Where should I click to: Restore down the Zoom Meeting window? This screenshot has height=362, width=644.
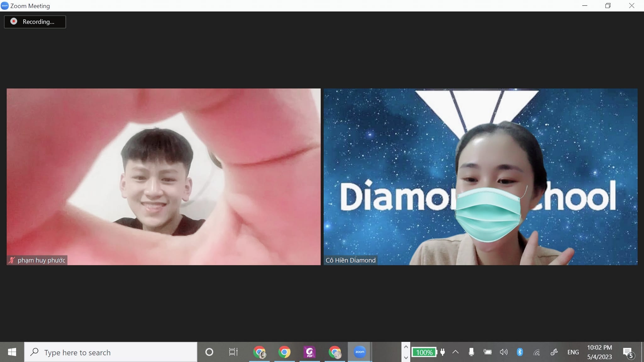[x=608, y=6]
